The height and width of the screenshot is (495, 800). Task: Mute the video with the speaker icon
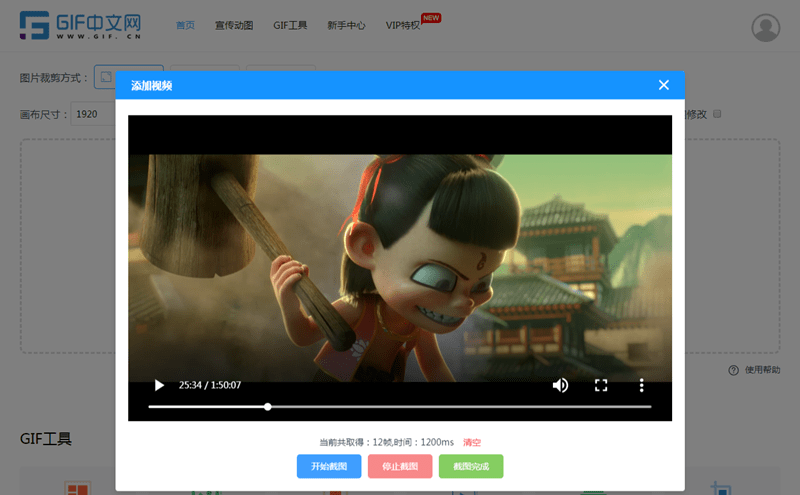pyautogui.click(x=561, y=385)
